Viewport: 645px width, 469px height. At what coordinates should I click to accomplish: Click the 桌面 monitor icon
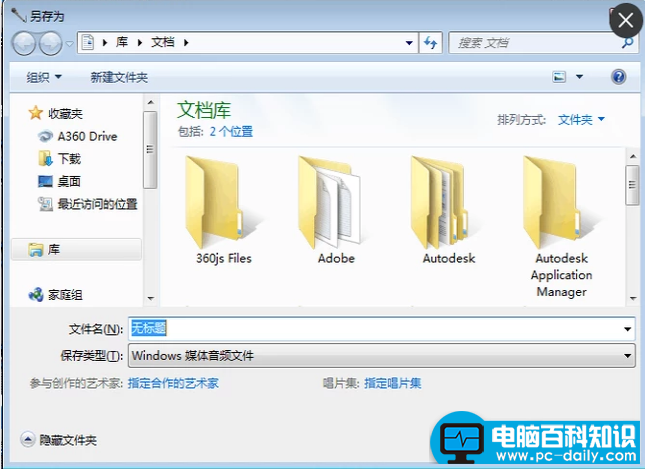coord(45,181)
